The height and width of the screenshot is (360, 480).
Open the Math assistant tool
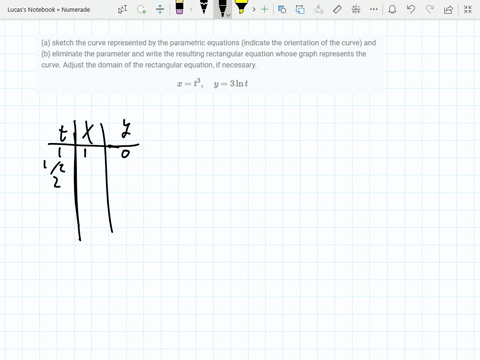(356, 9)
